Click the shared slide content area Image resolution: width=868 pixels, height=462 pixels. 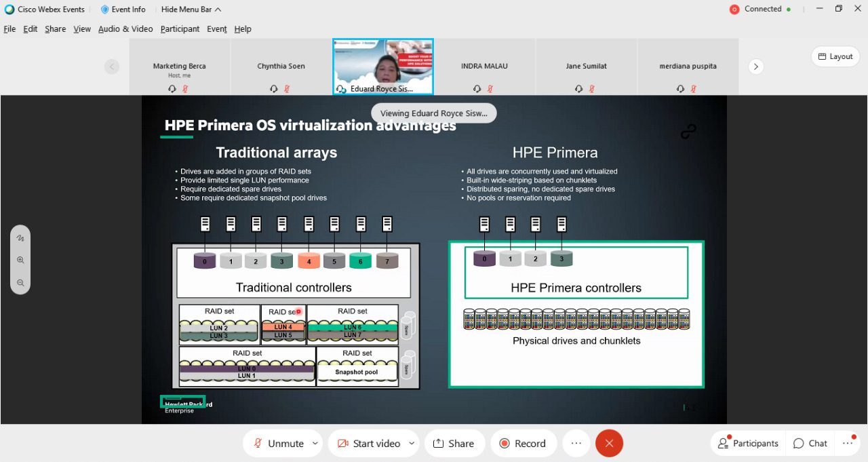tap(434, 259)
